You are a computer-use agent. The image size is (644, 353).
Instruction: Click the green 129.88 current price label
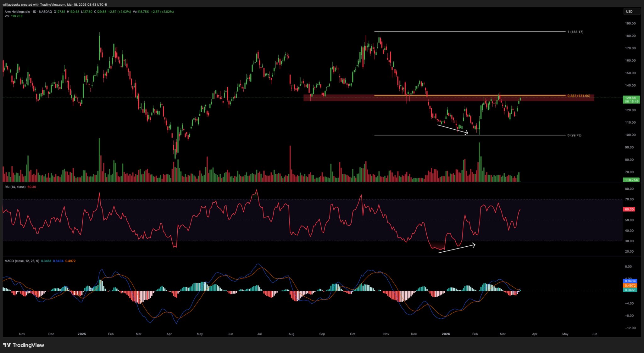pos(631,98)
